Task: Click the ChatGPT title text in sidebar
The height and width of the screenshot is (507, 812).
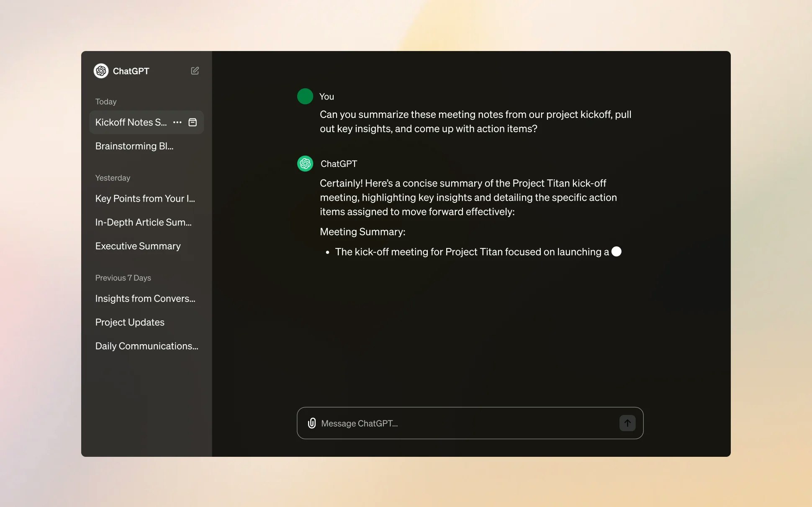Action: coord(131,71)
